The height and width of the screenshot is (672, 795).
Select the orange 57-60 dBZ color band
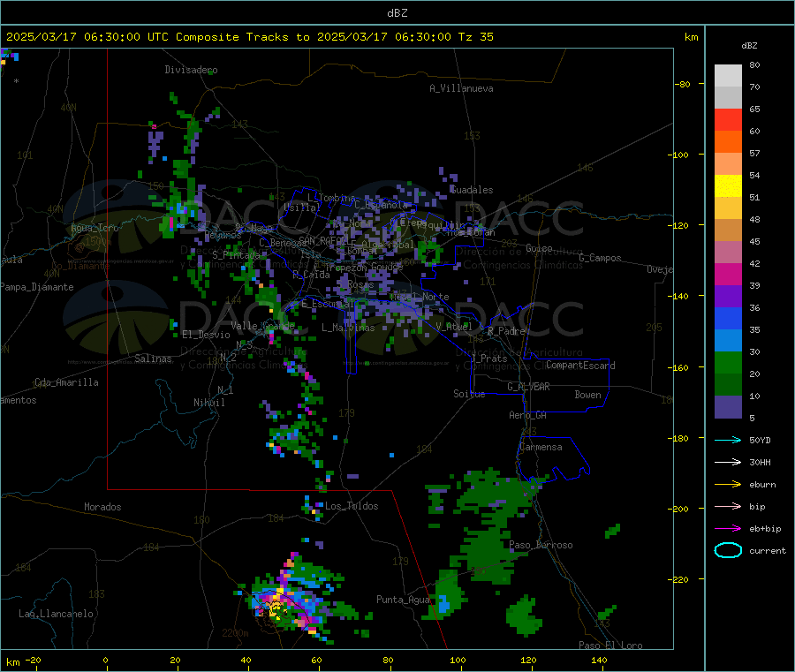[x=728, y=142]
